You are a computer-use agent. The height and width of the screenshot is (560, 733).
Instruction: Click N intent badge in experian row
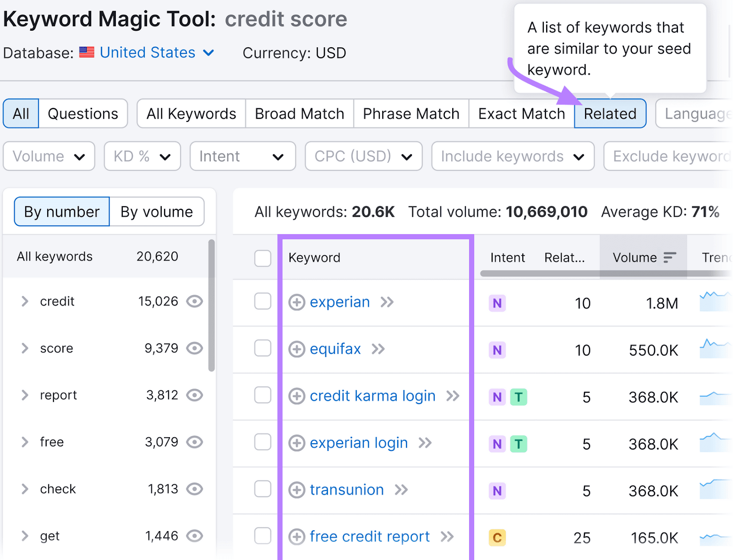pyautogui.click(x=497, y=303)
